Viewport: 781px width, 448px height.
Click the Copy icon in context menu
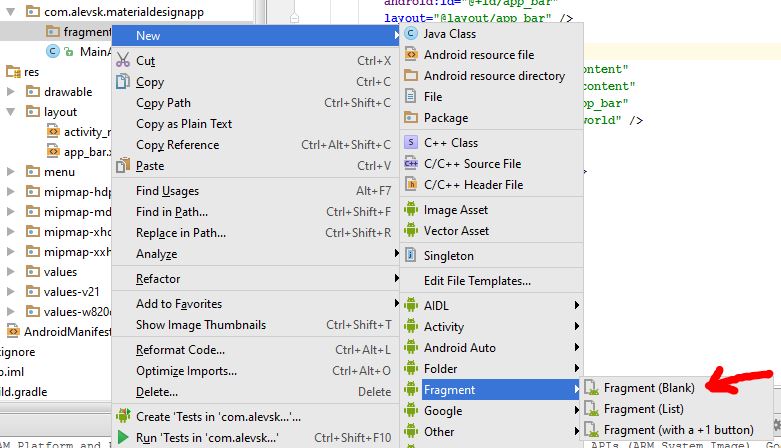[123, 82]
